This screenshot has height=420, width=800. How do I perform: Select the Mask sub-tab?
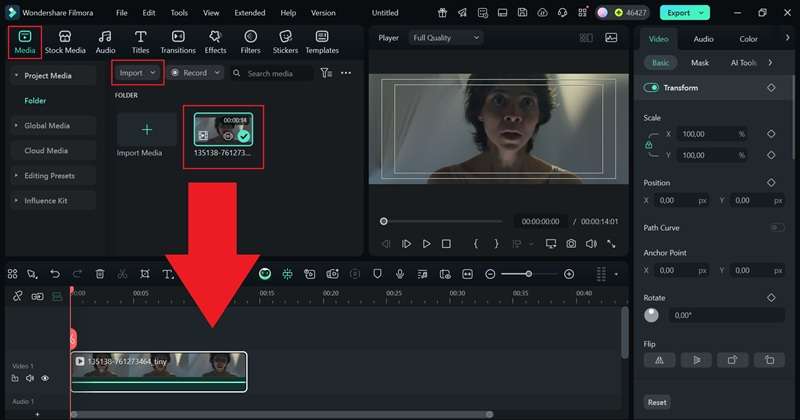point(699,63)
